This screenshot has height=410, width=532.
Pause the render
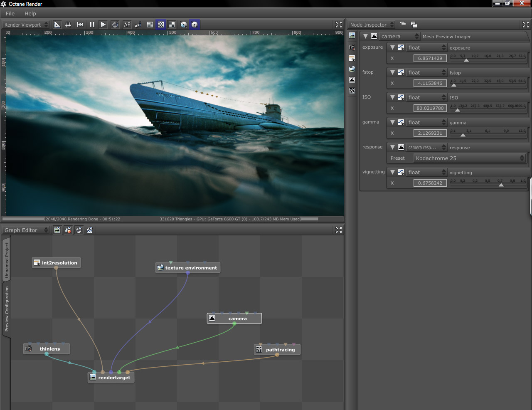pos(92,25)
